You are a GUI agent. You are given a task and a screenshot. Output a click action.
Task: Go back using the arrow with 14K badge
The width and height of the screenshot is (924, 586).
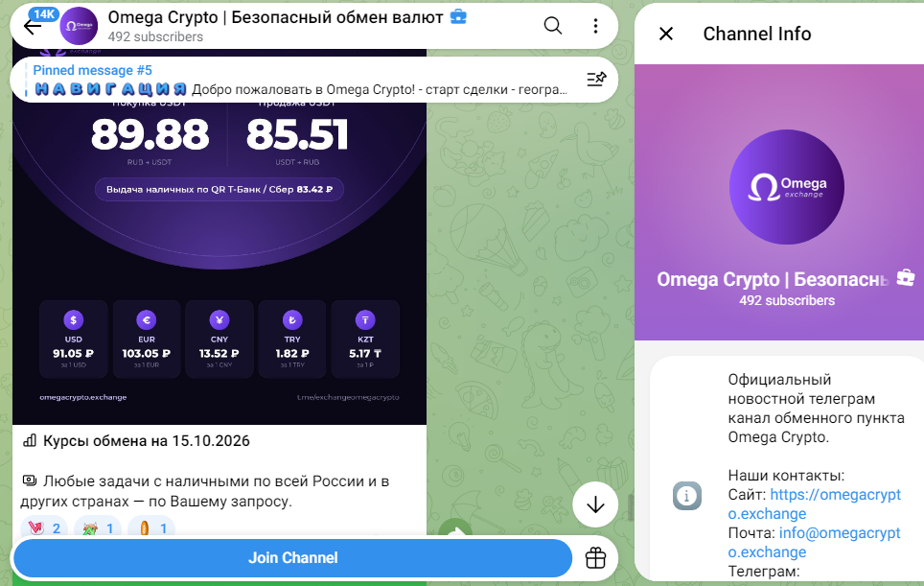33,25
